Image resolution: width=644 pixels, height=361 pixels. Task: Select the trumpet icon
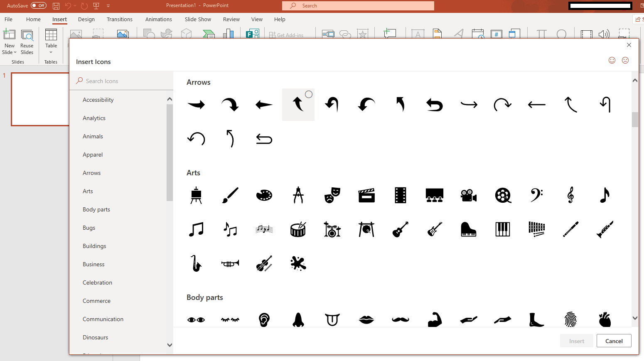[230, 263]
